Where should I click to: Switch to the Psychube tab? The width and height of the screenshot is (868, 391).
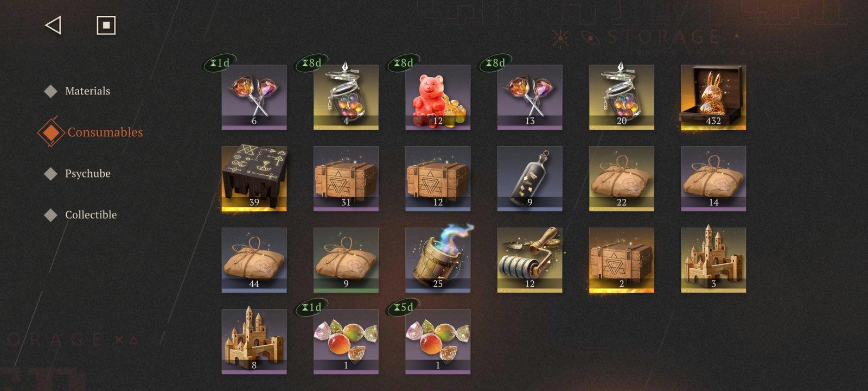(x=87, y=174)
